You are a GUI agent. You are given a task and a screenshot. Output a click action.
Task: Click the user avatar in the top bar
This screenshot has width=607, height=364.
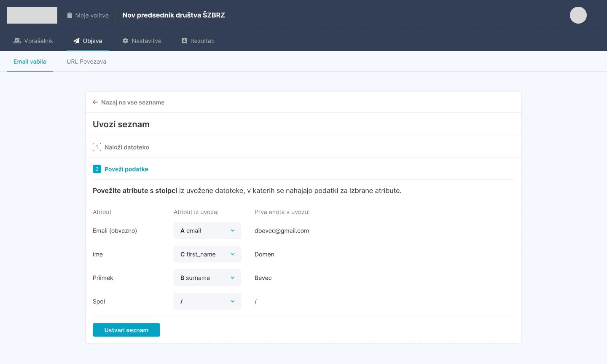[x=578, y=15]
